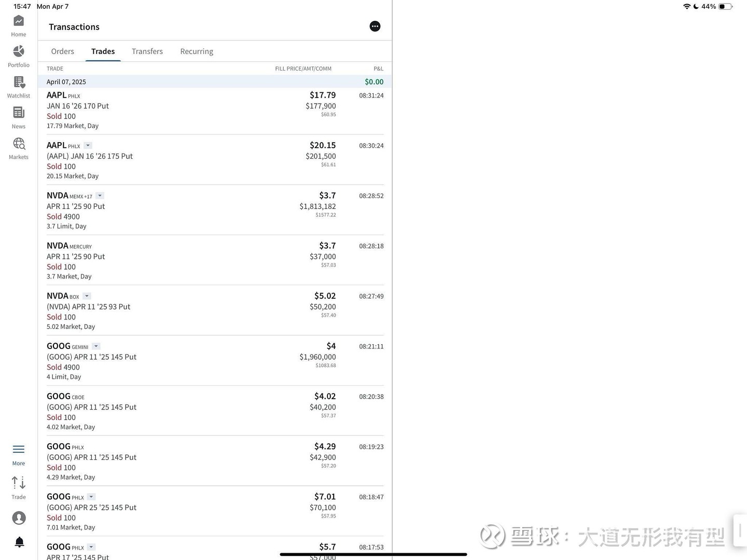Switch to the Transfers tab
Image resolution: width=747 pixels, height=560 pixels.
coord(147,51)
